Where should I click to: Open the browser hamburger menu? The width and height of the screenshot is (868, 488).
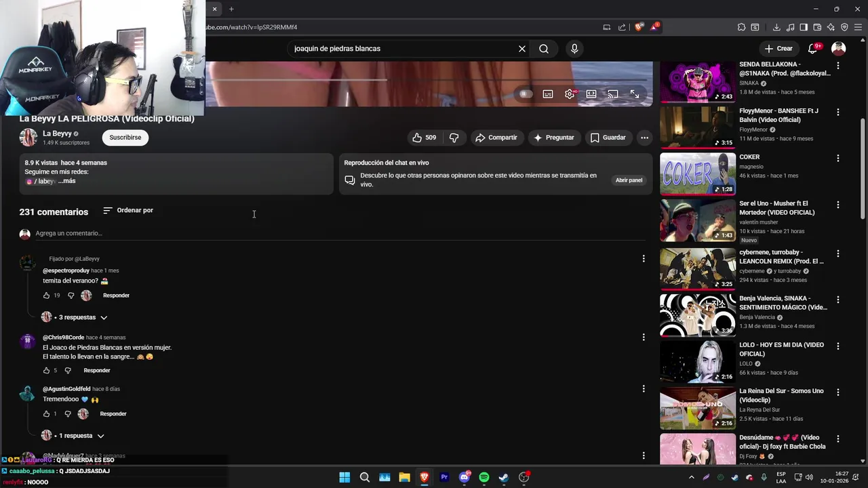859,27
